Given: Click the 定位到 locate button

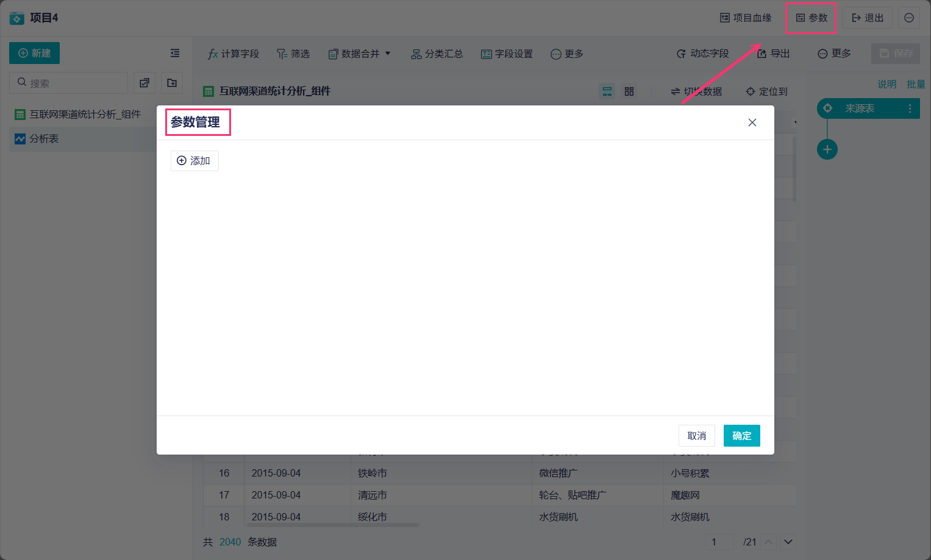Looking at the screenshot, I should click(x=767, y=91).
